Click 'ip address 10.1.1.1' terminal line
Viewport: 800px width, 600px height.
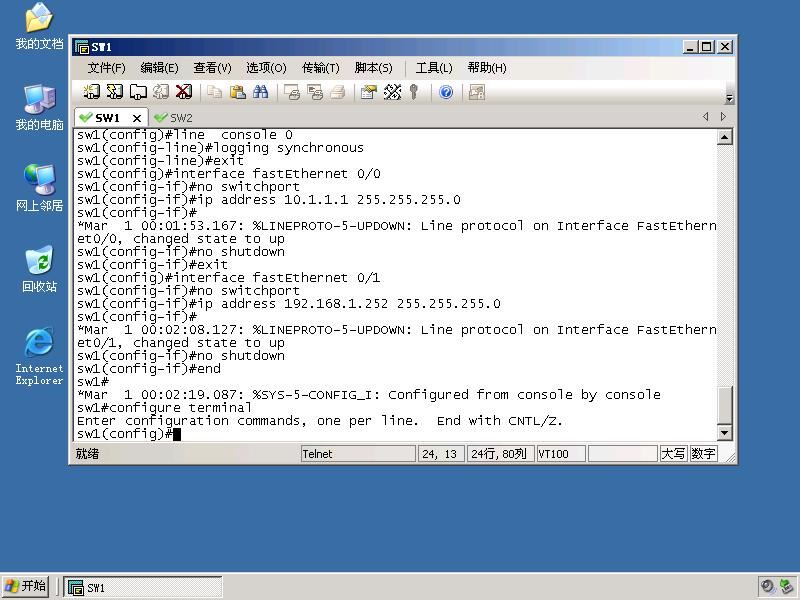(x=269, y=199)
